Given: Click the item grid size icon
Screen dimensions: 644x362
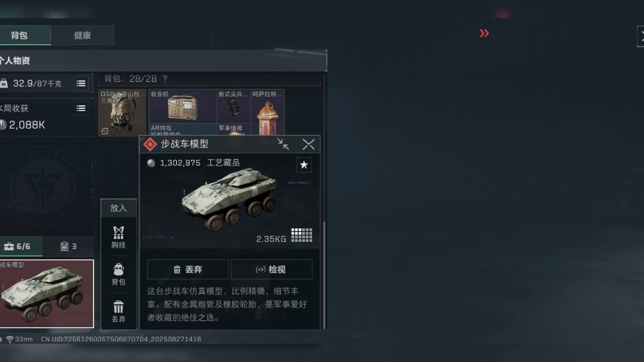Looking at the screenshot, I should pyautogui.click(x=302, y=235).
